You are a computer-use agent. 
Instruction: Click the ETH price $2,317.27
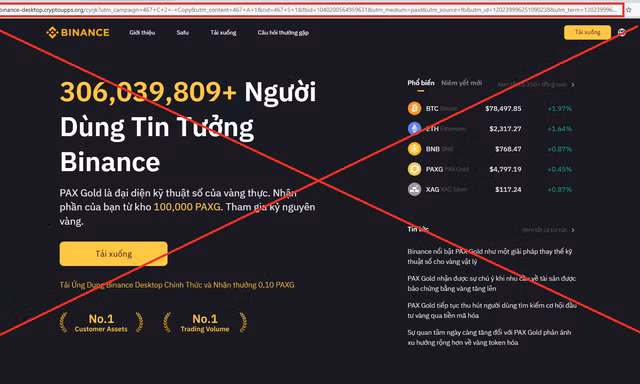tap(505, 129)
